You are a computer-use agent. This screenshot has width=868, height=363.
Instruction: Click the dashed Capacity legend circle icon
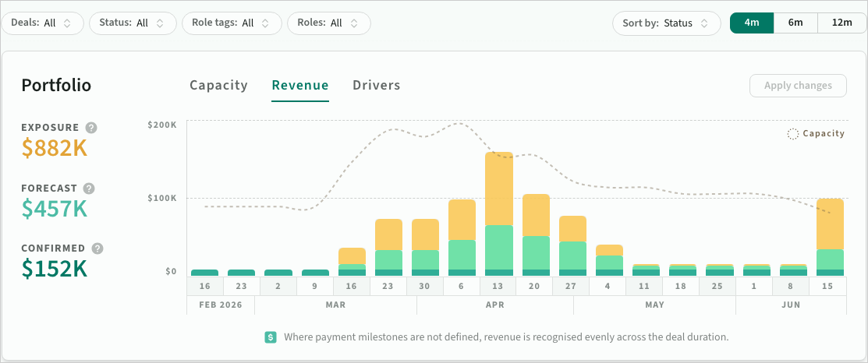pos(793,134)
